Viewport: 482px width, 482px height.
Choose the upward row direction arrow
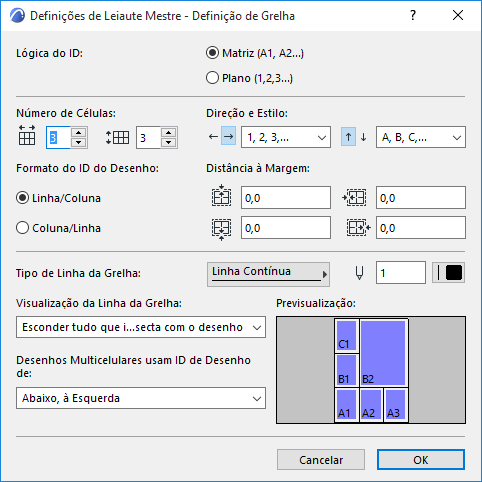click(x=348, y=137)
